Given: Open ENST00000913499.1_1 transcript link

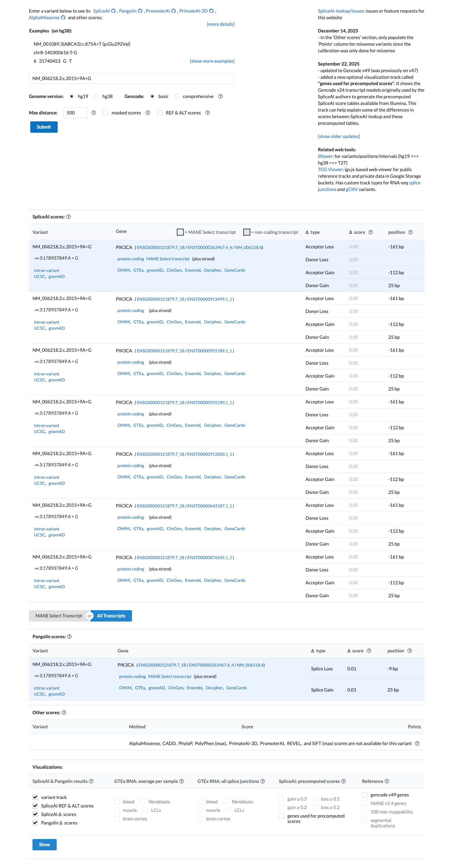Looking at the screenshot, I should coord(210,299).
